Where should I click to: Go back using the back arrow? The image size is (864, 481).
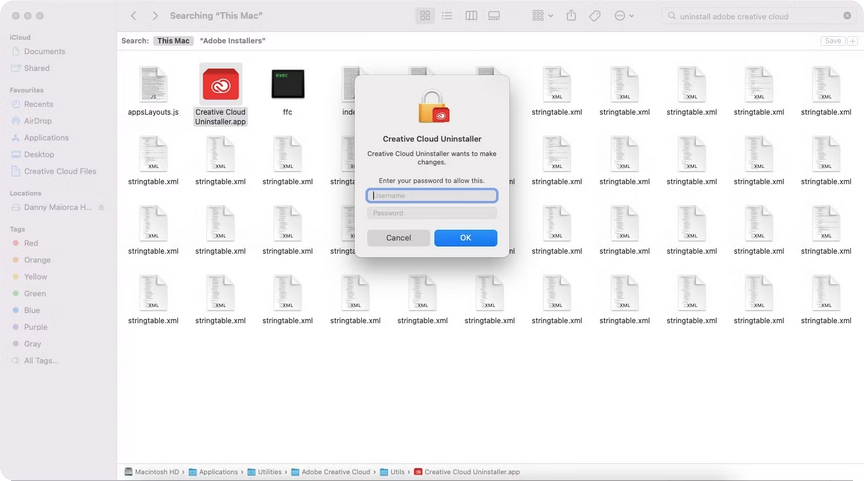click(x=134, y=16)
